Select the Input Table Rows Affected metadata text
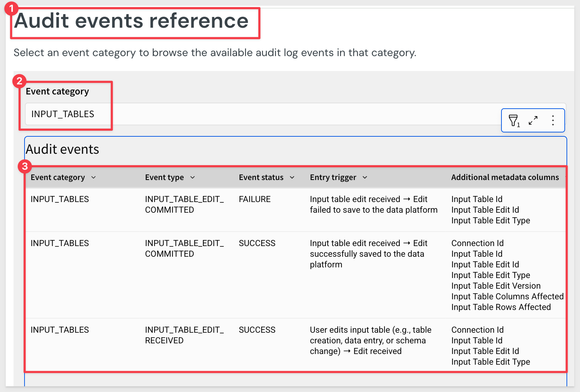 pyautogui.click(x=501, y=307)
